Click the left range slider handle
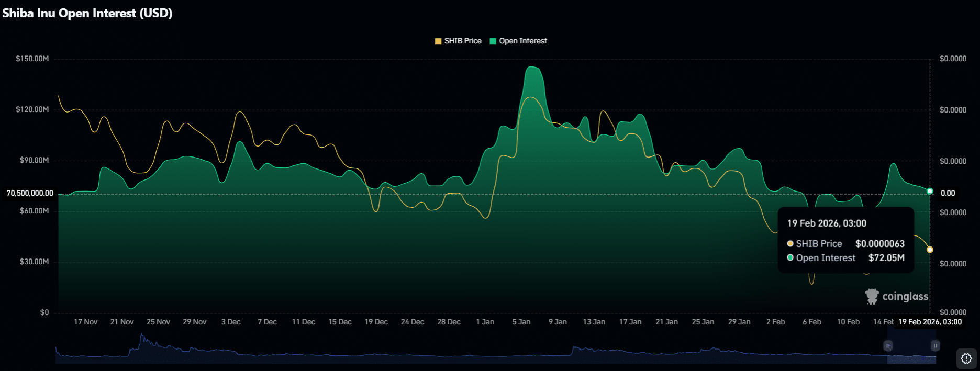The image size is (980, 371). point(888,346)
